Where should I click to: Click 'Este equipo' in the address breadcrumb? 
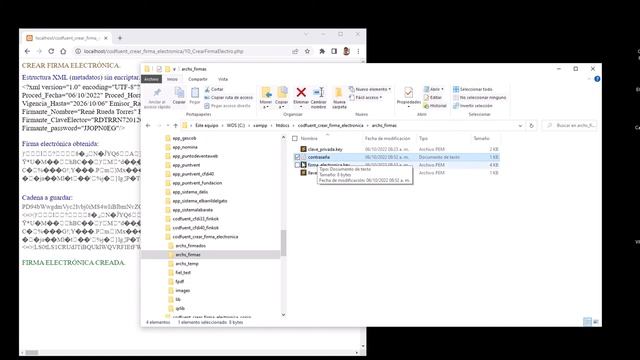tap(207, 125)
